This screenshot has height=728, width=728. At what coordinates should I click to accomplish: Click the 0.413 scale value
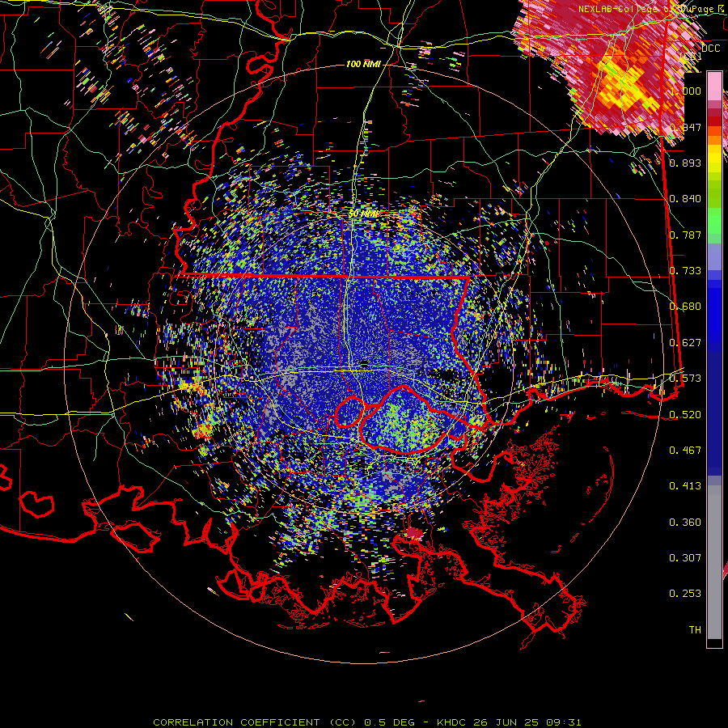pos(685,486)
